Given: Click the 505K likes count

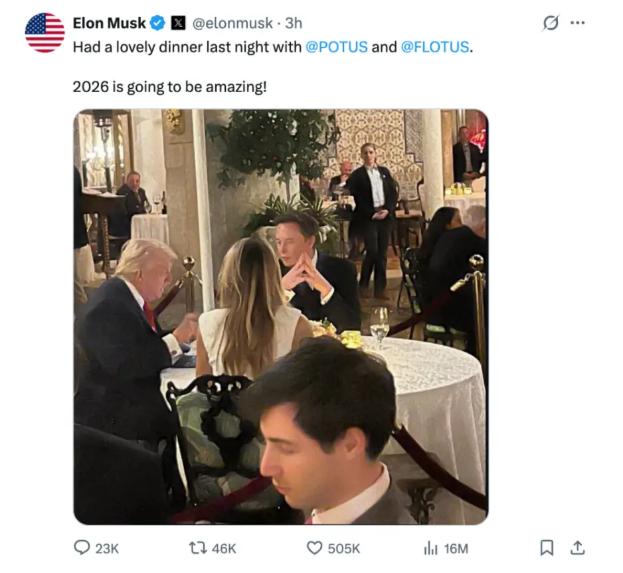Looking at the screenshot, I should pyautogui.click(x=345, y=548).
